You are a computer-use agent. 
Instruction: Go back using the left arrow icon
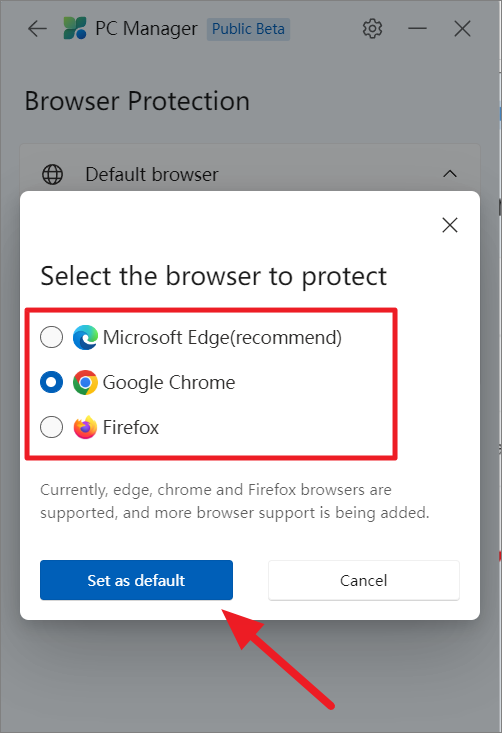coord(37,29)
